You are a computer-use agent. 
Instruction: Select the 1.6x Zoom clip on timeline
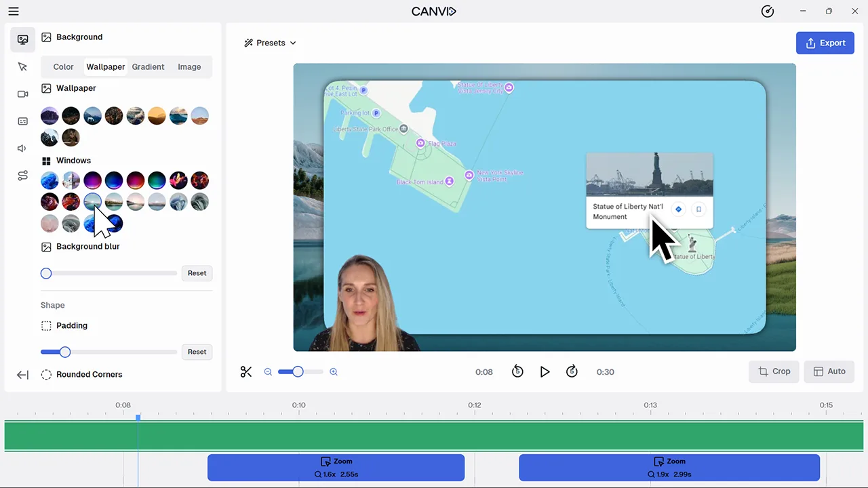click(336, 468)
